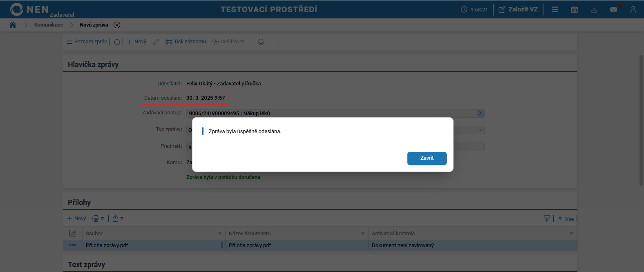
Task: Open the user profile icon
Action: click(633, 9)
